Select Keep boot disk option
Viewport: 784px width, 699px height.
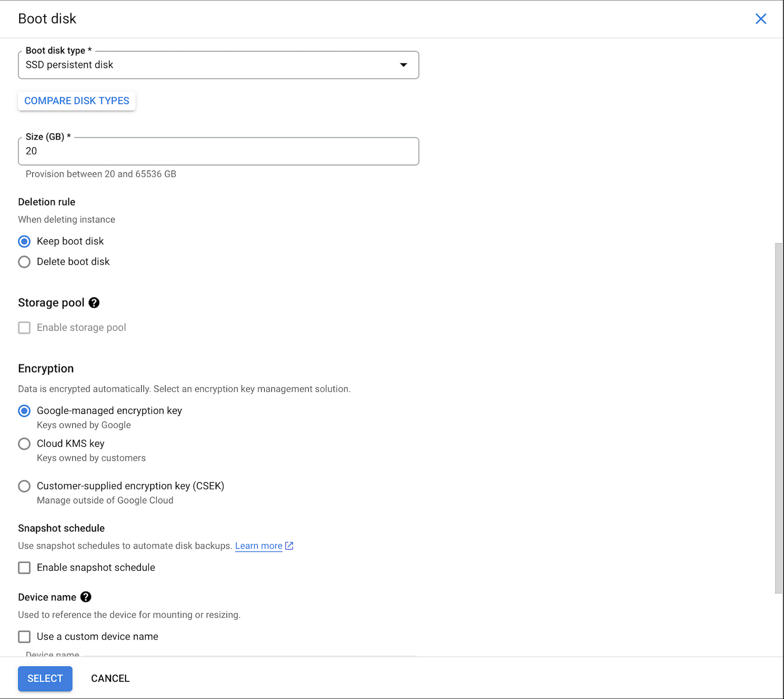pos(25,241)
